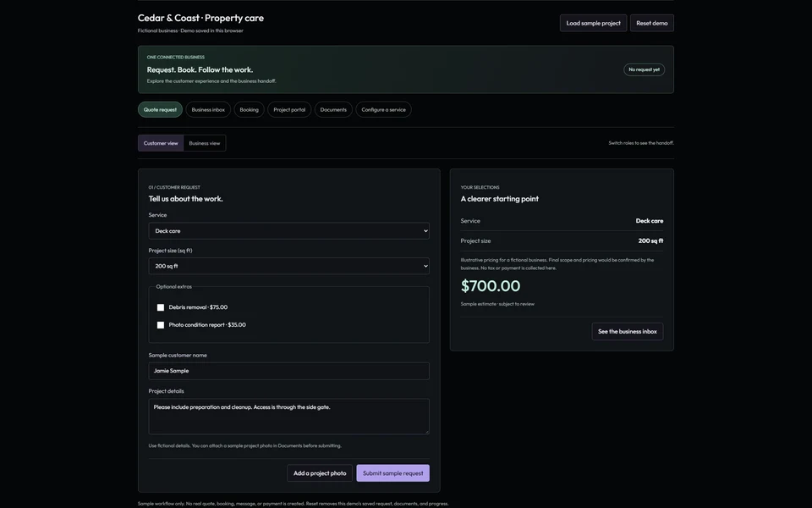Switch to Business view role
The image size is (812, 508).
click(205, 143)
